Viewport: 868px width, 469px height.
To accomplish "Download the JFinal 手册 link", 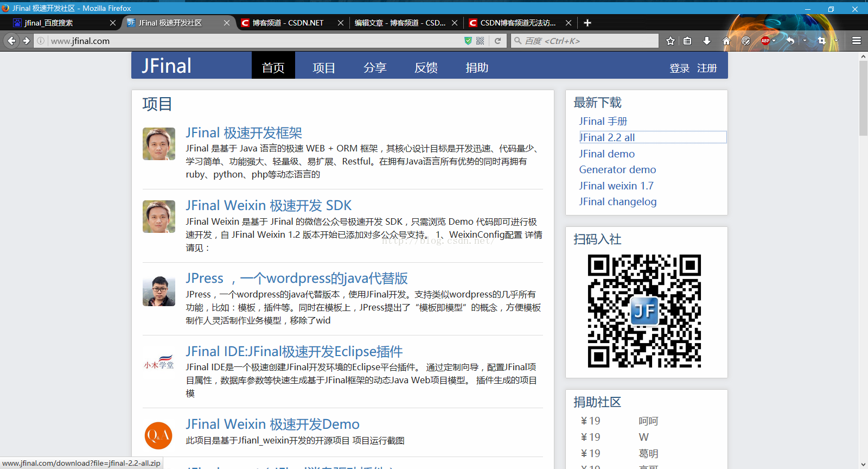I will [603, 121].
